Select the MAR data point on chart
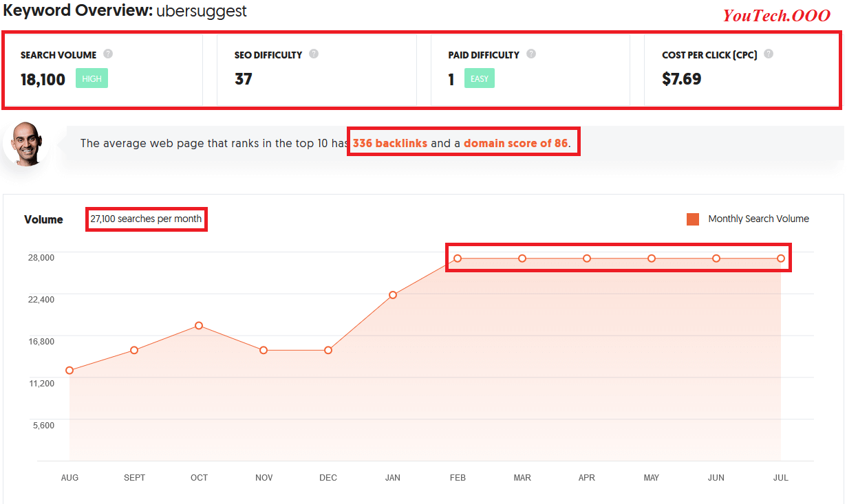Image resolution: width=847 pixels, height=504 pixels. (522, 259)
